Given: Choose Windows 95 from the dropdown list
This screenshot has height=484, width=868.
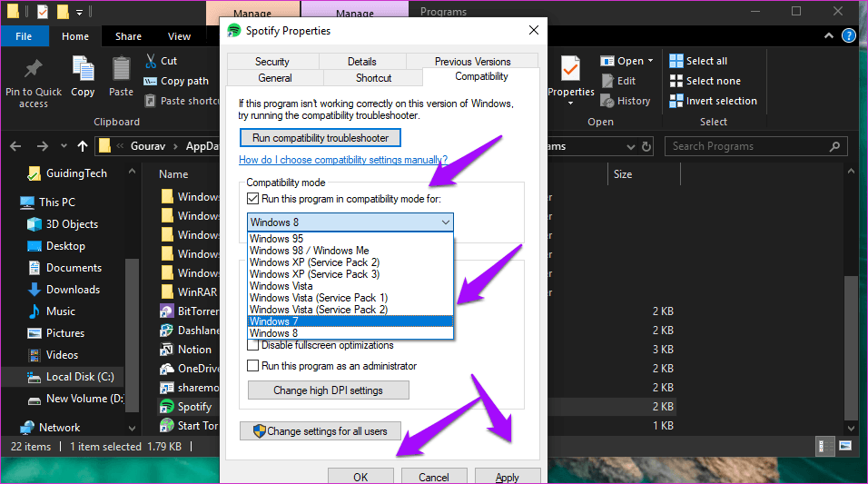Looking at the screenshot, I should (350, 239).
